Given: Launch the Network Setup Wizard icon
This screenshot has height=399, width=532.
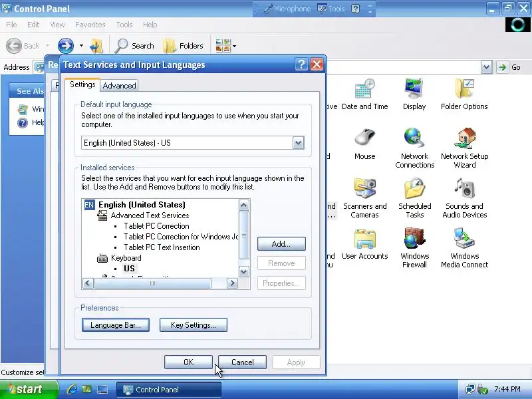Looking at the screenshot, I should 464,148.
